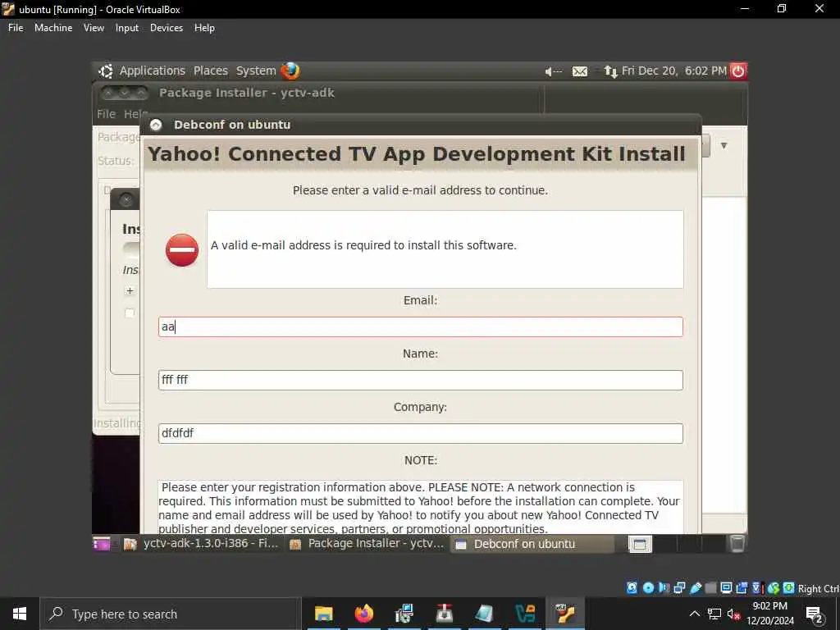Launch Firefox from the Ubuntu top panel
Viewport: 840px width, 630px height.
(290, 71)
